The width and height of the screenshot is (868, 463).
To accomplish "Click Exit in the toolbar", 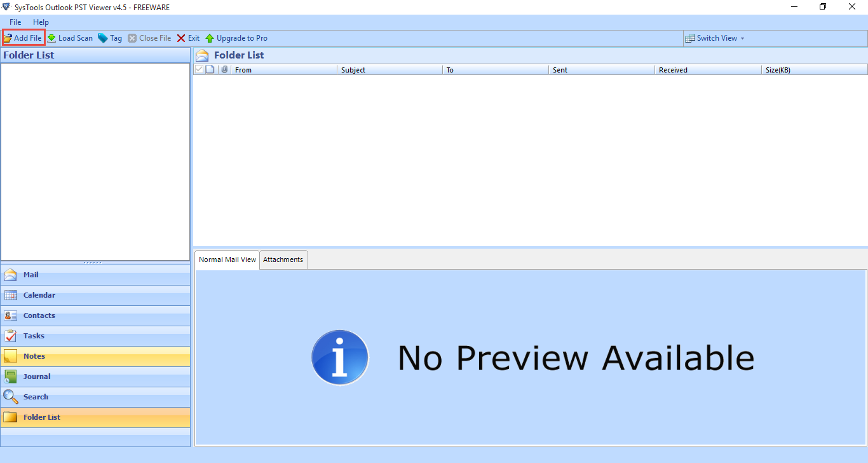I will pos(188,38).
